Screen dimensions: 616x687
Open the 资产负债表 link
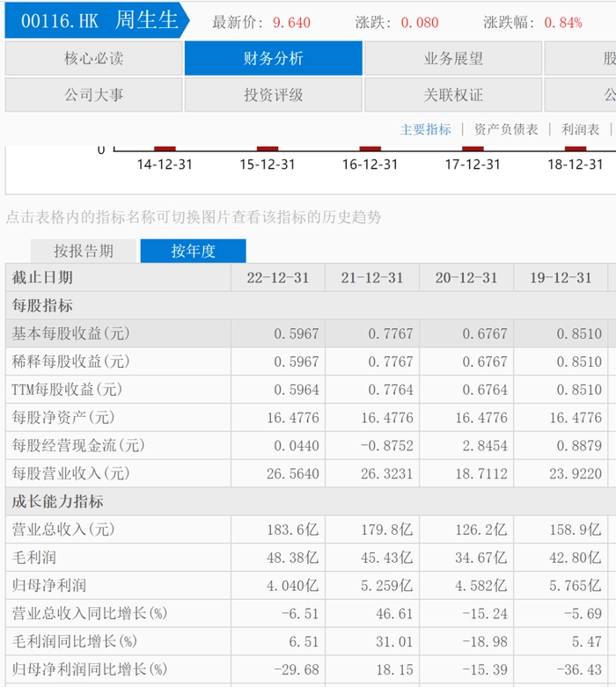(x=506, y=129)
